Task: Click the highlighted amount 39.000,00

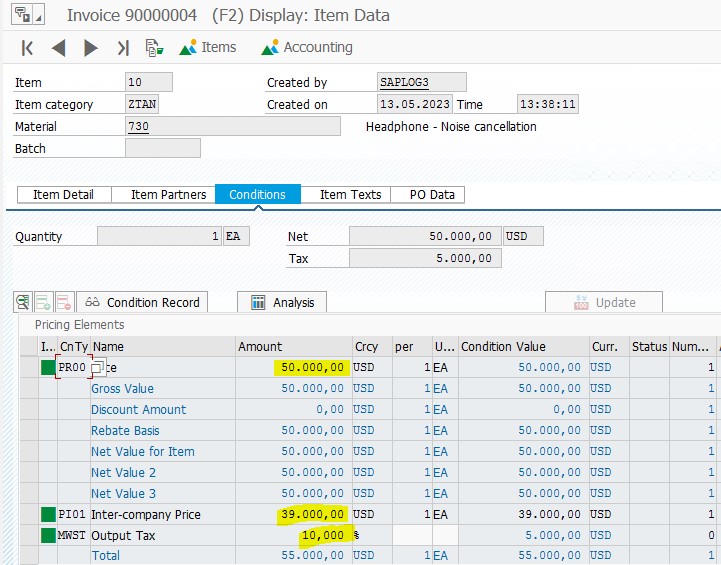Action: [312, 514]
